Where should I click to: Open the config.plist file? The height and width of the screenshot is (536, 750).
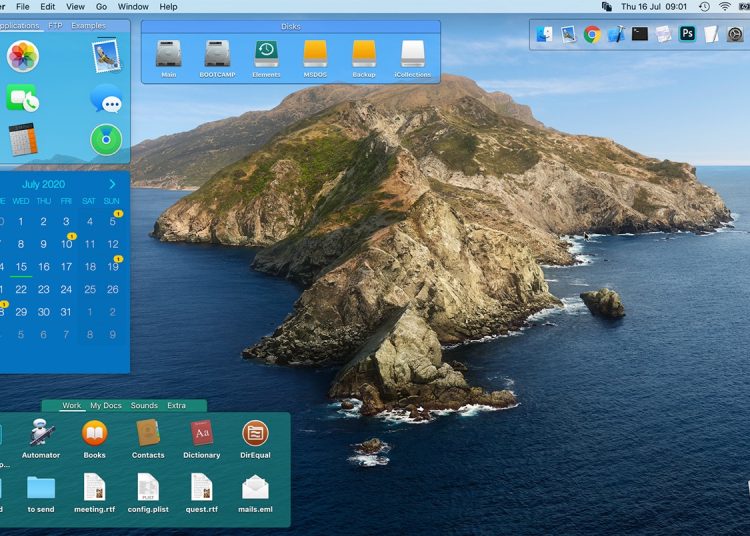148,488
